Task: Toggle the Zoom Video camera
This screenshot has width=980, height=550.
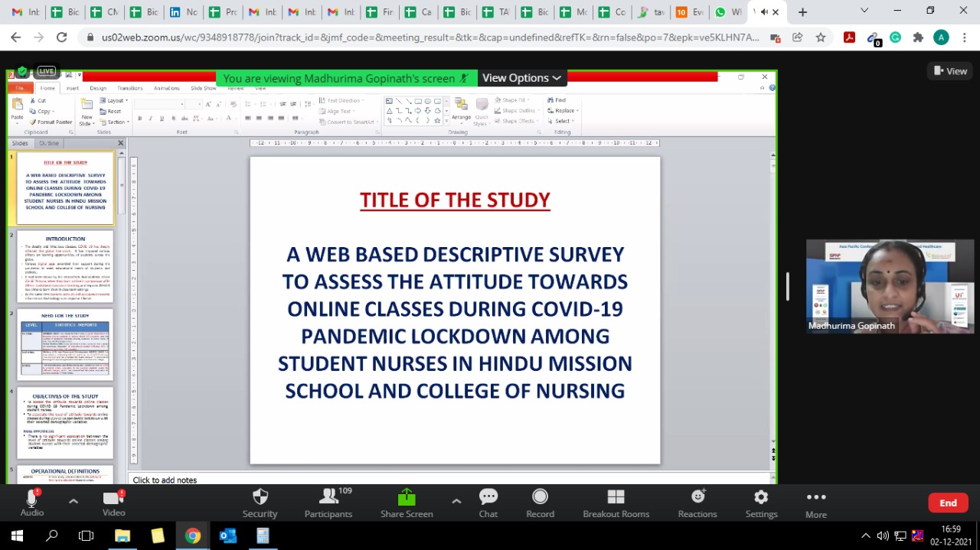Action: 113,503
